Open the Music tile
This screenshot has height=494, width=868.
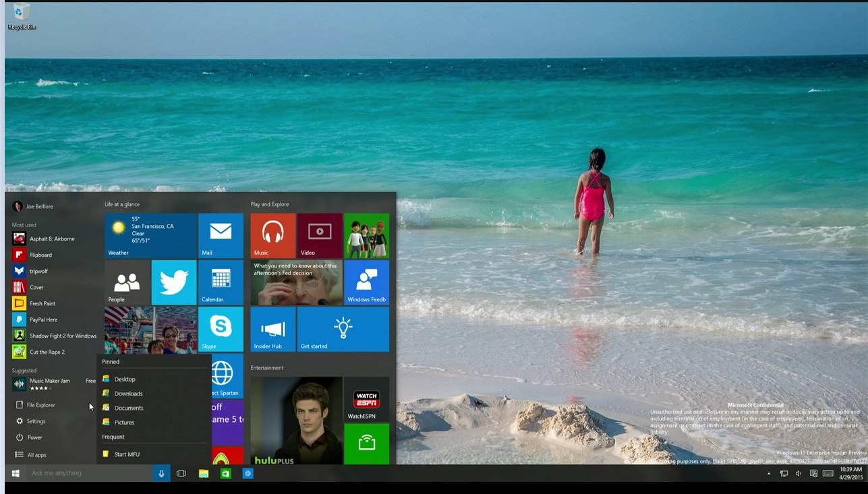point(272,235)
